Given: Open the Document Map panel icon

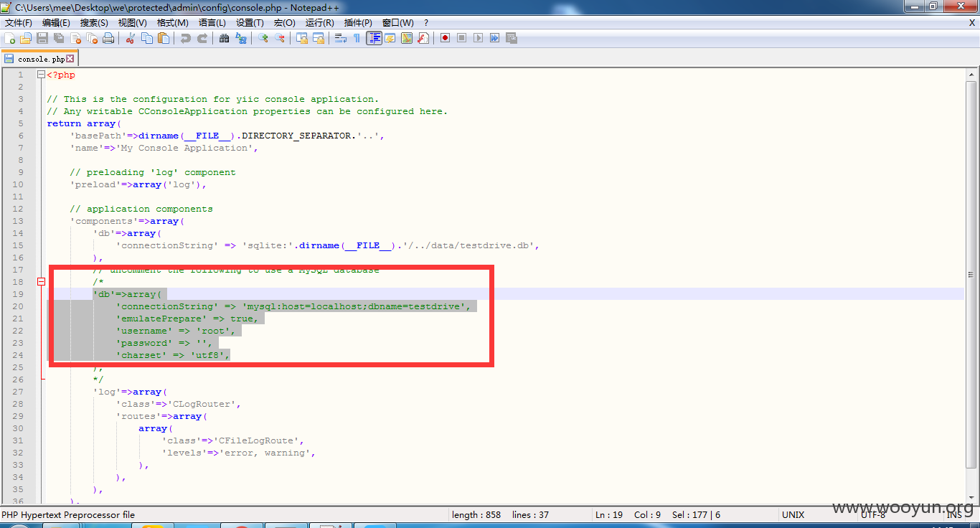Looking at the screenshot, I should 407,38.
